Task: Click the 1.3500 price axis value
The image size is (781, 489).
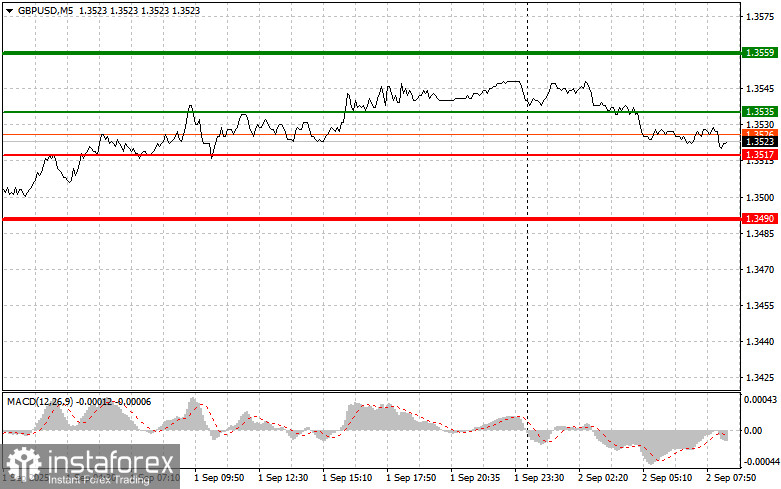Action: (x=760, y=198)
